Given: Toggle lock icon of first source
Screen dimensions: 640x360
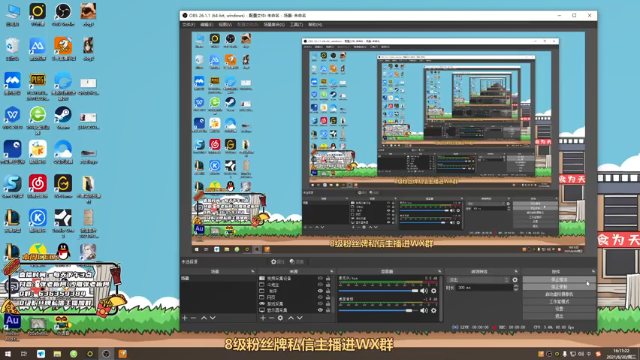Looking at the screenshot, I should click(328, 278).
